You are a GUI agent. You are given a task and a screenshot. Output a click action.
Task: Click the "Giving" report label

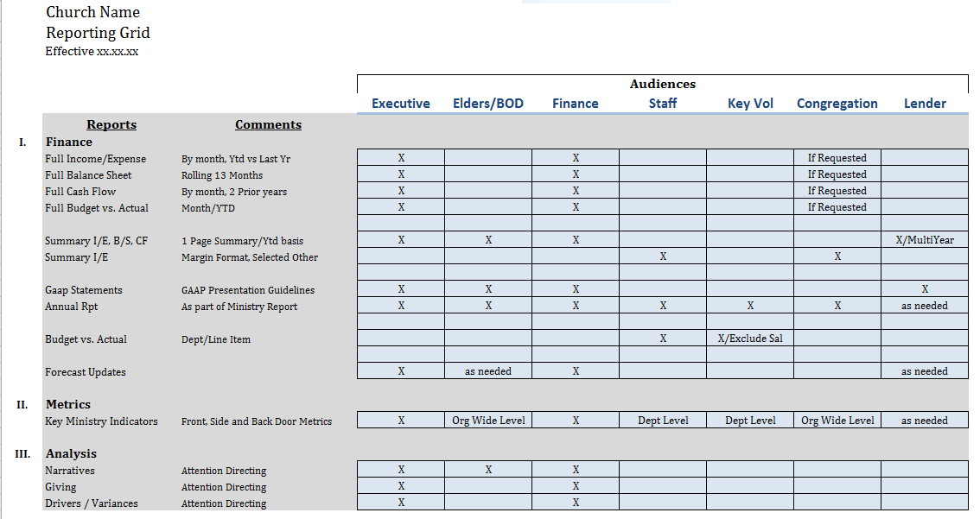tap(60, 487)
